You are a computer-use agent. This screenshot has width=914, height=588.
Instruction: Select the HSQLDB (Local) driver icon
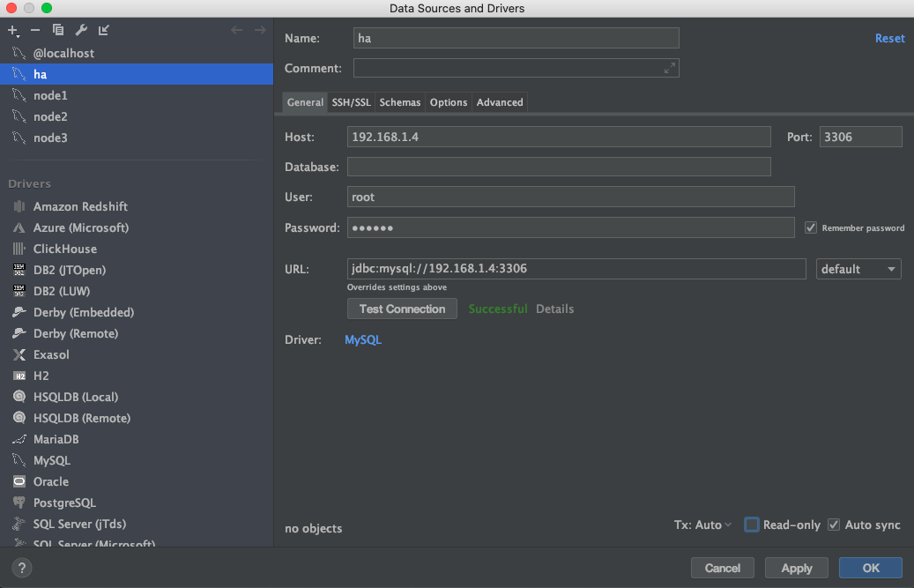tap(19, 397)
